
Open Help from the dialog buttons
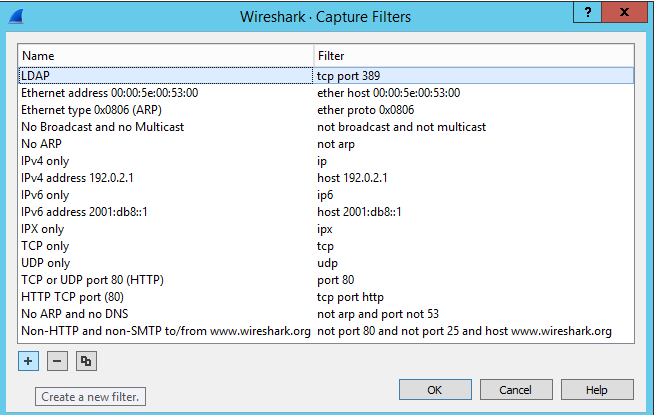point(597,389)
